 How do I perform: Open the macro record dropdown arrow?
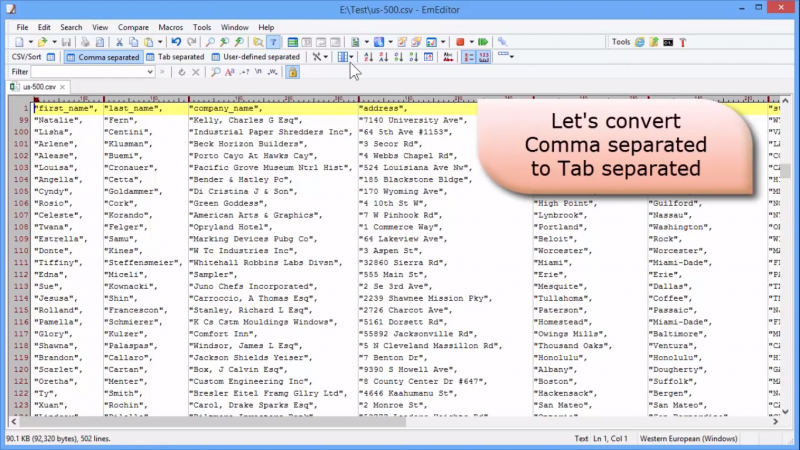pos(471,42)
